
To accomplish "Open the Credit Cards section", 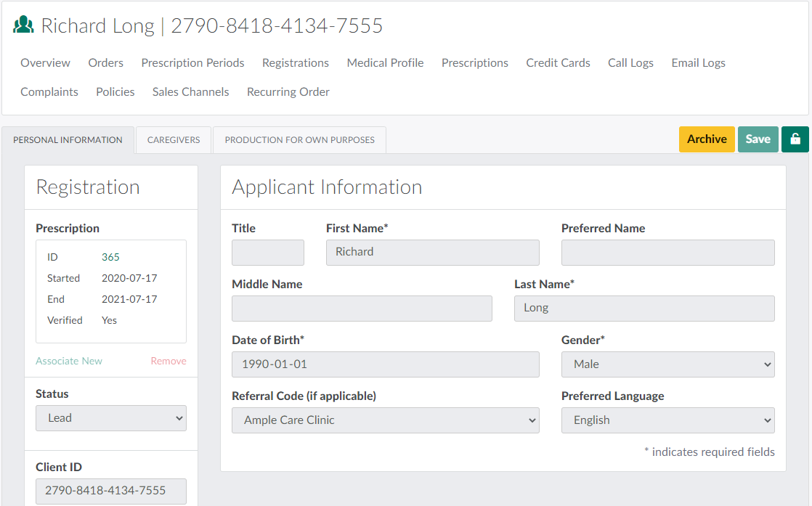I will pyautogui.click(x=558, y=63).
